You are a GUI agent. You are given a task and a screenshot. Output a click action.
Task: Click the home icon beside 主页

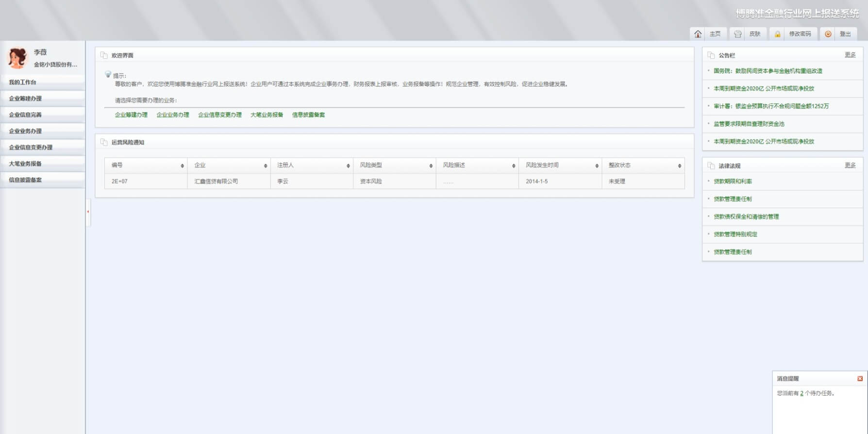click(x=698, y=34)
